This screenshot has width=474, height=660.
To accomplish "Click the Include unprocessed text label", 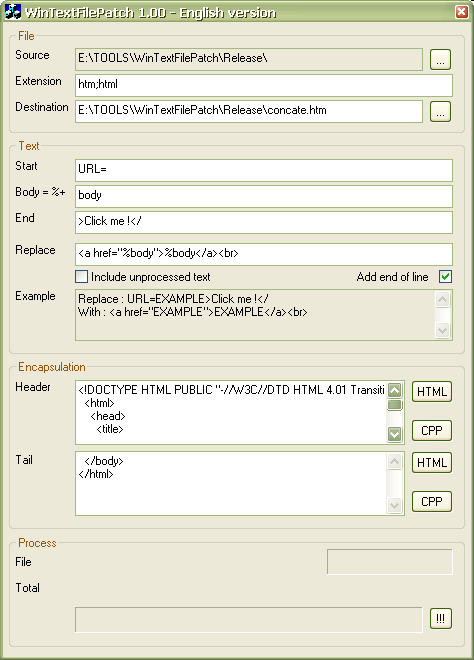I will click(150, 277).
